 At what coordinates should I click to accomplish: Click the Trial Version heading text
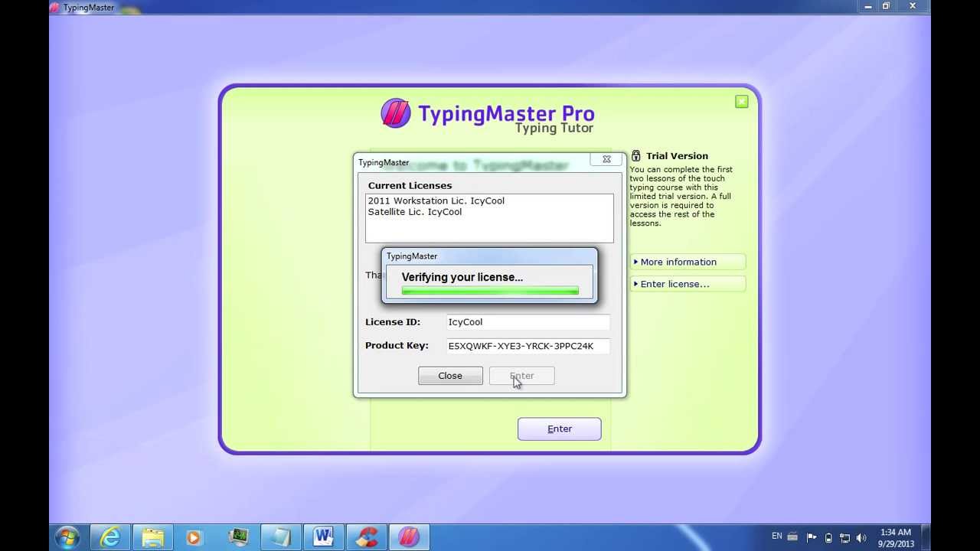tap(677, 156)
